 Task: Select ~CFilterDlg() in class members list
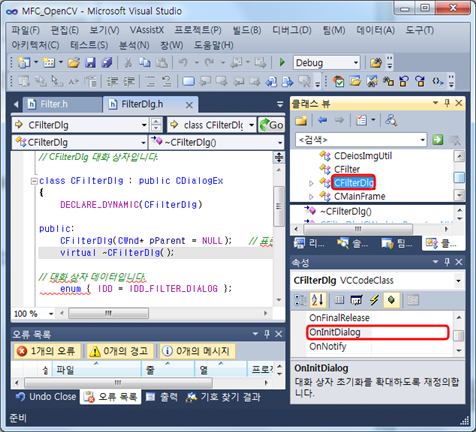pyautogui.click(x=346, y=211)
